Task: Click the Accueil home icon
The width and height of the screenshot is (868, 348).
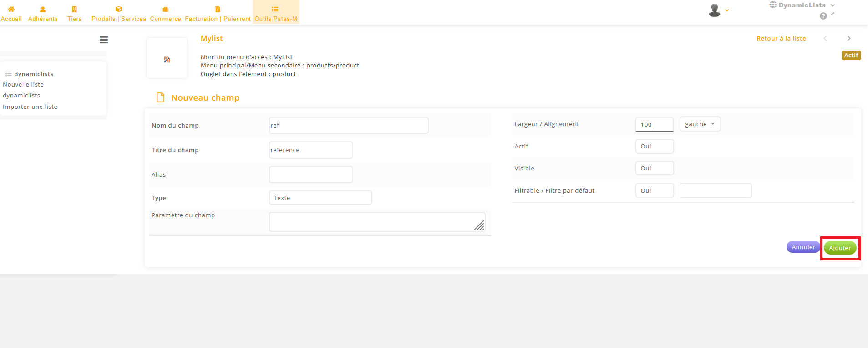Action: click(11, 9)
